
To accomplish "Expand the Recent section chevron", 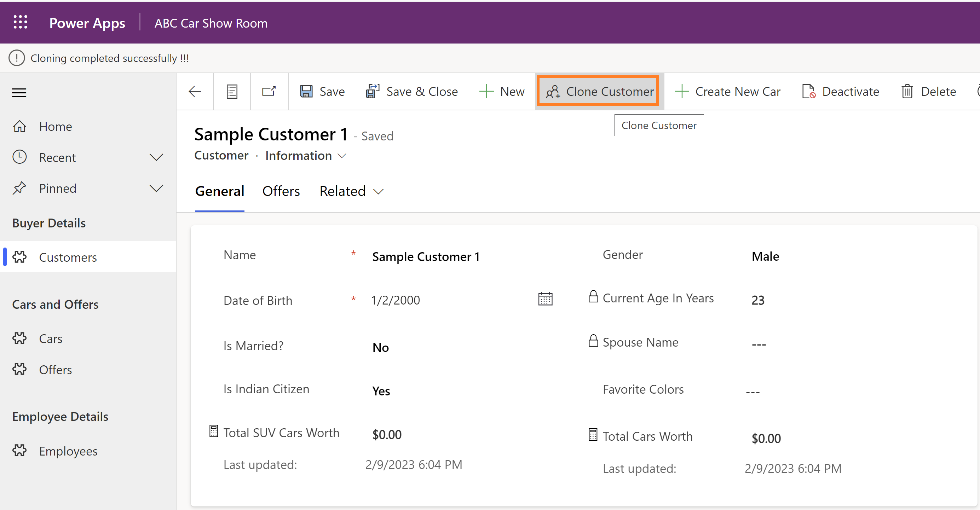I will (156, 157).
